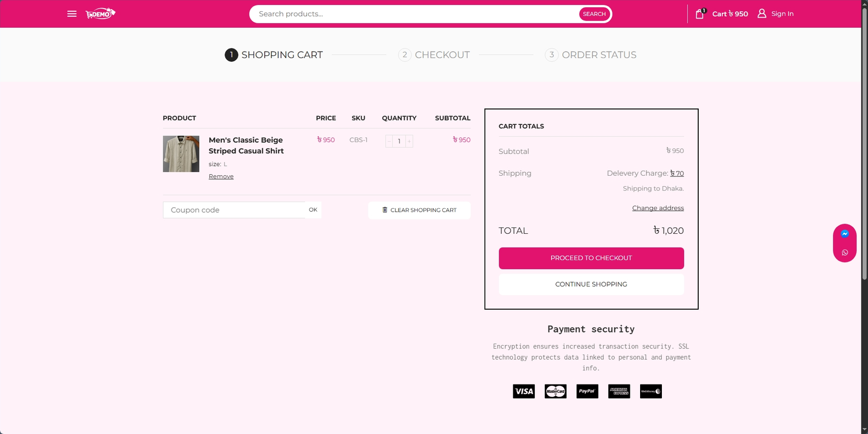Open the hamburger menu

(72, 14)
